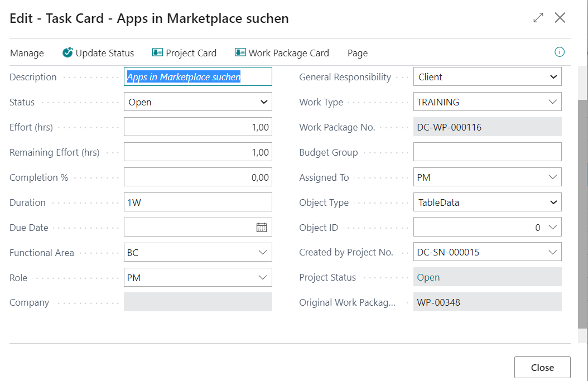Viewport: 588px width, 381px height.
Task: Close the Task Card dialog with X
Action: [560, 18]
